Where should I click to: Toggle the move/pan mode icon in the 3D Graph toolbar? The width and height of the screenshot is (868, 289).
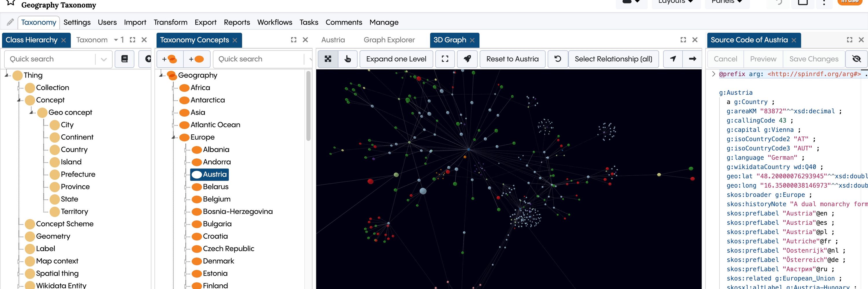point(328,59)
